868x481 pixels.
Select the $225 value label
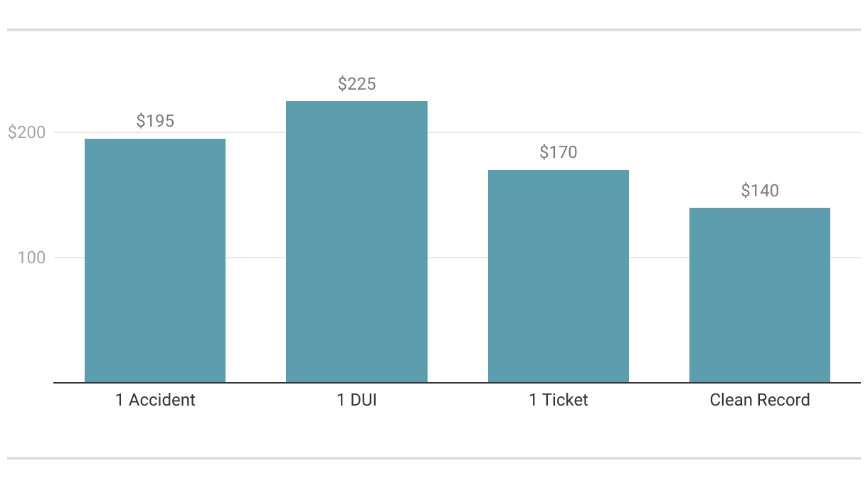(356, 84)
